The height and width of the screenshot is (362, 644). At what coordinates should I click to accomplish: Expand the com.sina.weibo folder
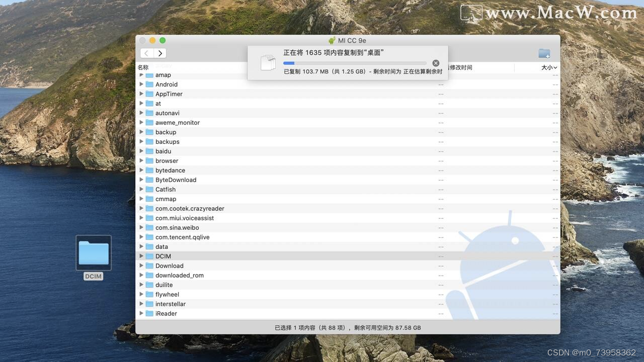141,228
